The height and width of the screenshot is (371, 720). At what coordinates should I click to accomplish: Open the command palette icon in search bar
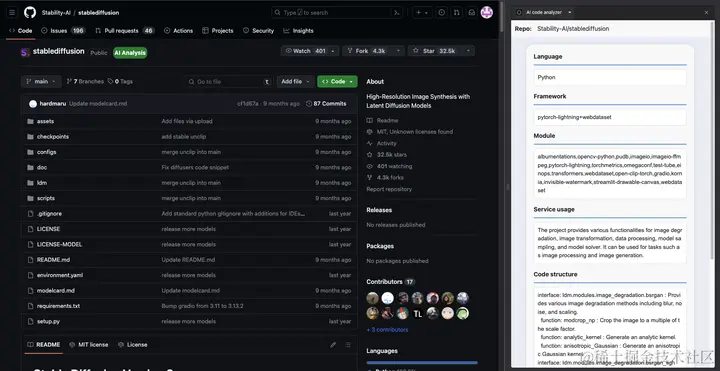click(x=397, y=12)
